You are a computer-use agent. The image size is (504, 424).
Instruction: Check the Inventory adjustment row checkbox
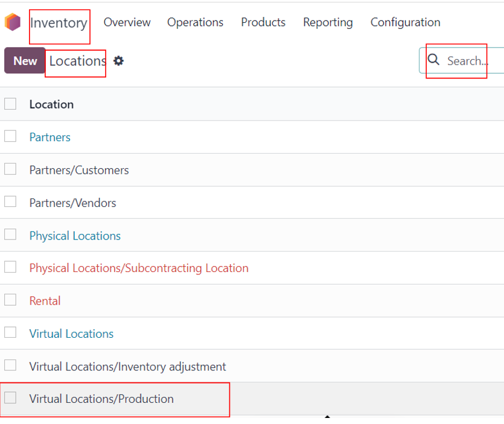point(10,365)
